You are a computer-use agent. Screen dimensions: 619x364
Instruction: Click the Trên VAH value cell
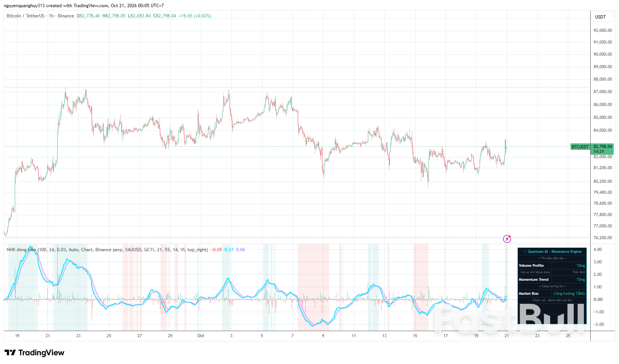click(579, 272)
